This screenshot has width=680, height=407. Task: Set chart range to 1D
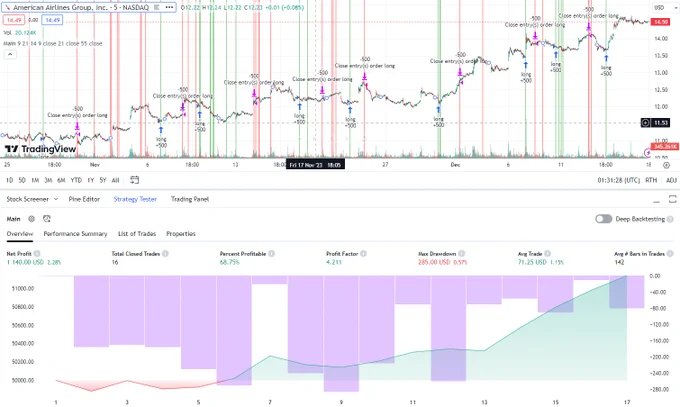pos(9,180)
